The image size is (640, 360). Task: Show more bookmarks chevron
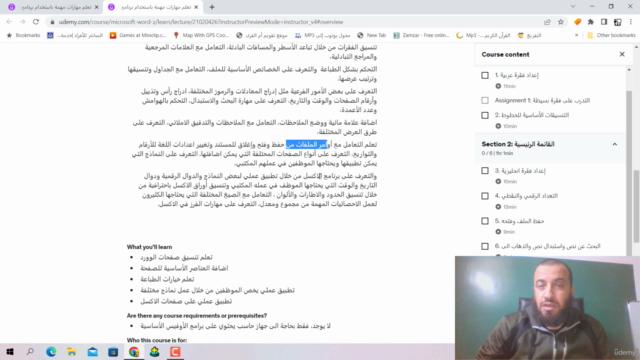(x=576, y=36)
